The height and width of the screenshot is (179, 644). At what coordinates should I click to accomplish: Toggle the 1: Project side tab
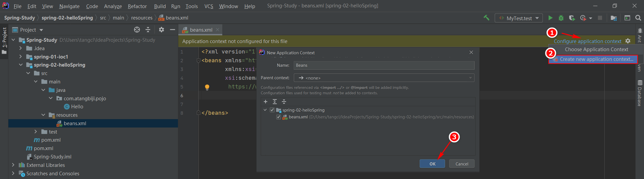4,41
